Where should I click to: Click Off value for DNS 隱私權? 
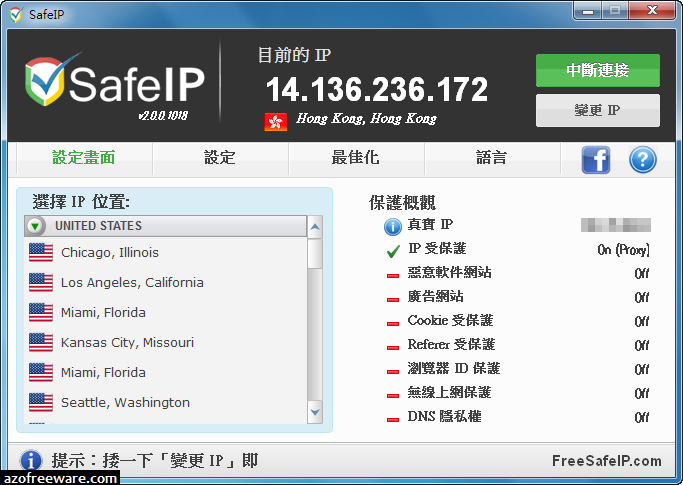pyautogui.click(x=642, y=417)
